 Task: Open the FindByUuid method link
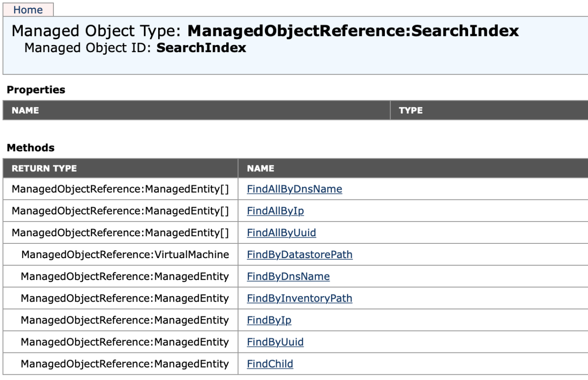tap(275, 342)
